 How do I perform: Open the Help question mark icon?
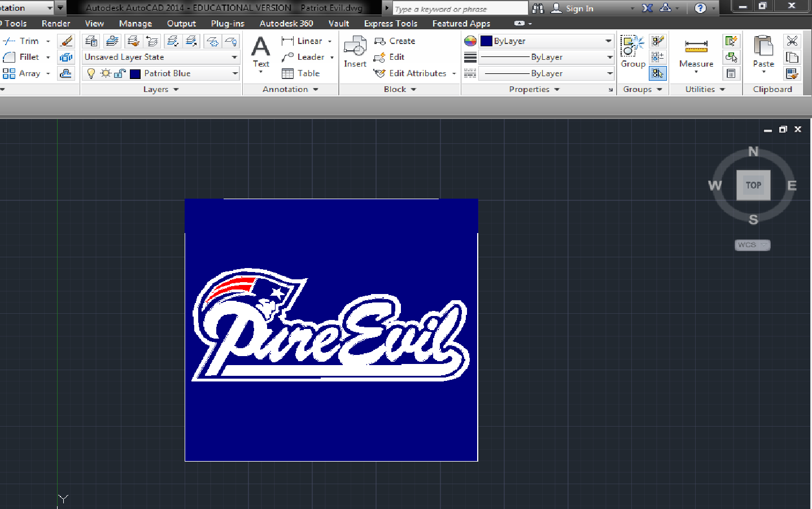click(x=700, y=8)
